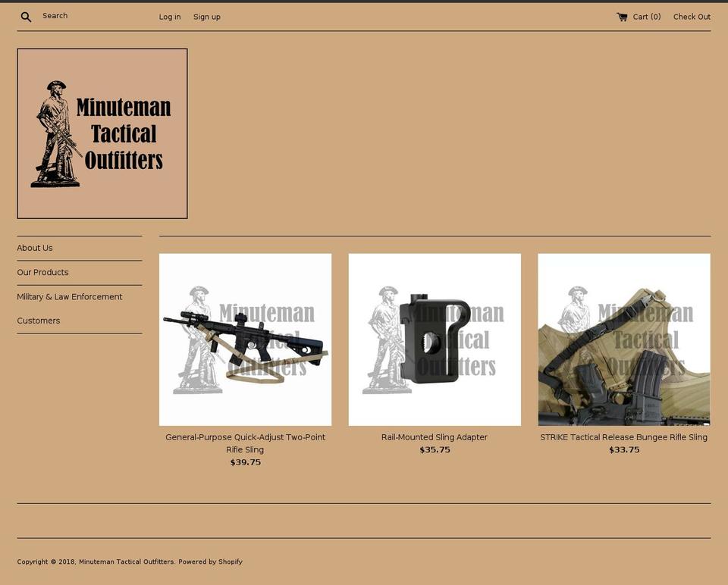Select Military & Law Enforcement in the sidebar
The image size is (728, 585).
[x=70, y=296]
